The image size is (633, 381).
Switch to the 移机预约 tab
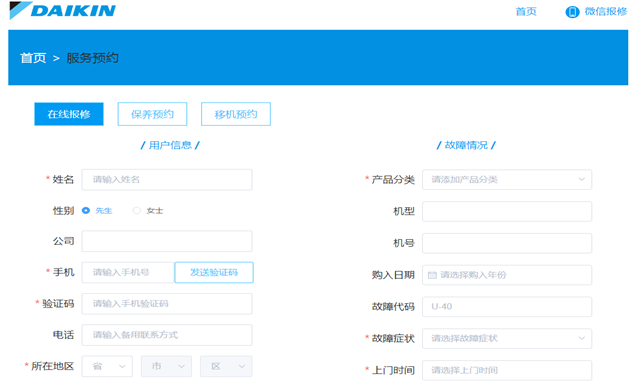(236, 114)
